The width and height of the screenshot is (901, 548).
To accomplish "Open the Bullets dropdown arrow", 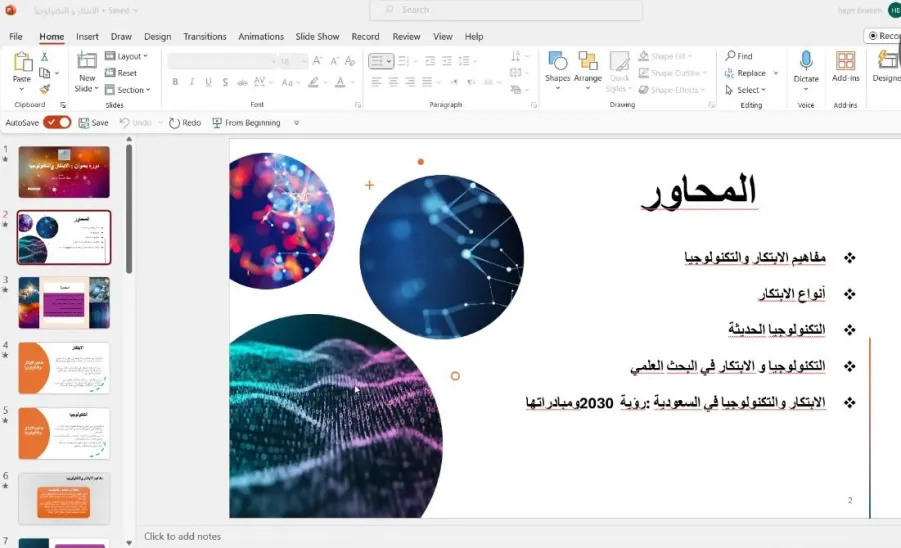I will (389, 61).
